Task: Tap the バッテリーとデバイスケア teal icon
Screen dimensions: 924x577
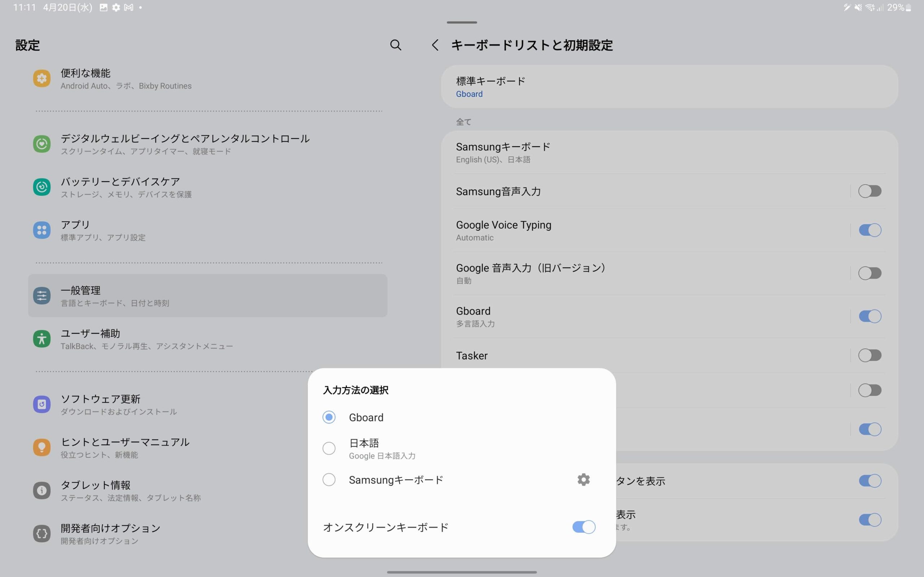Action: coord(42,187)
